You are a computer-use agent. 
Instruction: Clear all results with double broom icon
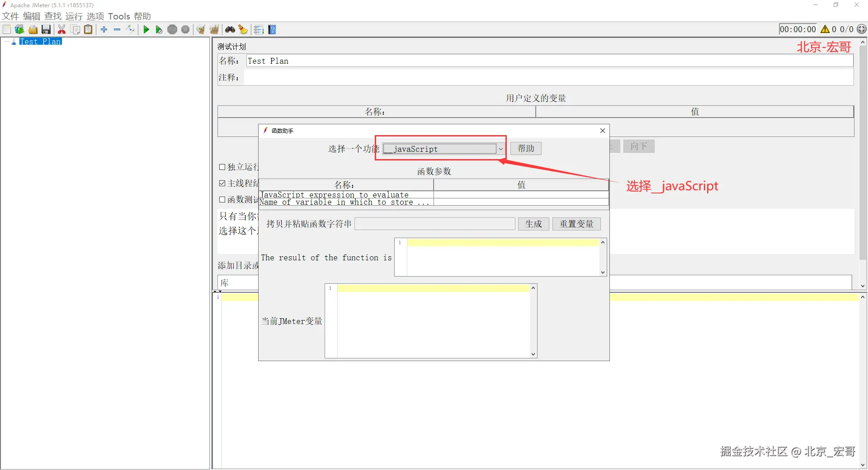[x=214, y=29]
